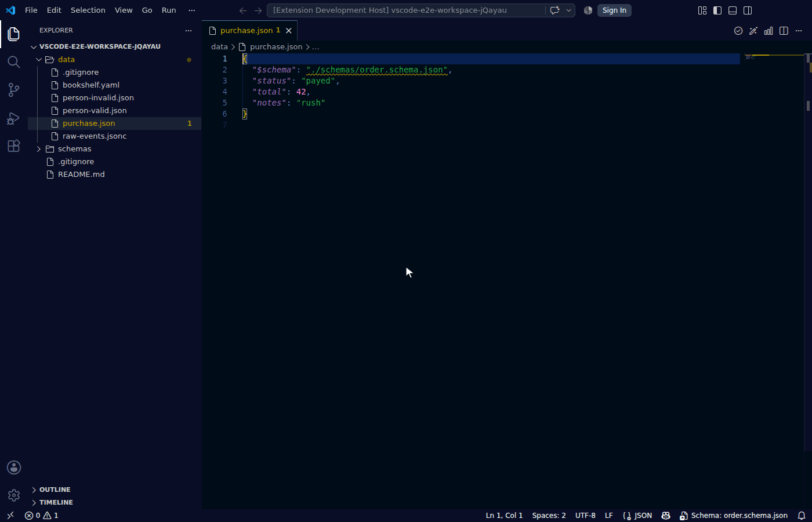Image resolution: width=812 pixels, height=522 pixels.
Task: Open the Manage gear menu
Action: pos(14,495)
